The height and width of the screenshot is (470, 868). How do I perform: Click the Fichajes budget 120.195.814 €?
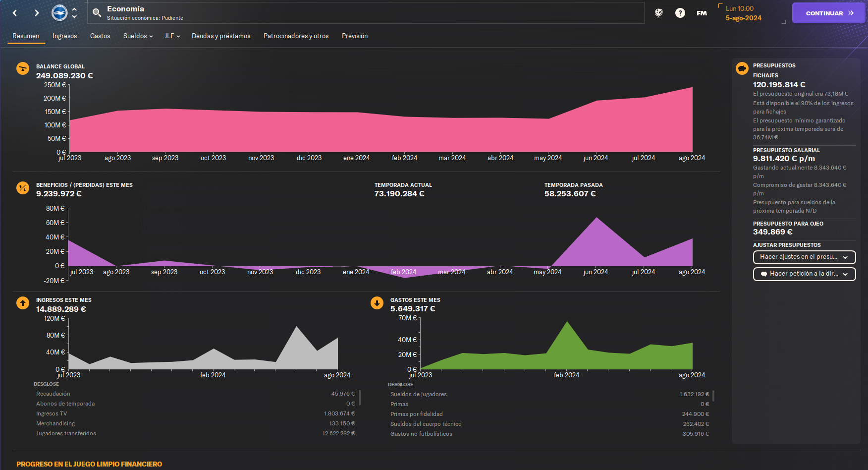(x=779, y=85)
